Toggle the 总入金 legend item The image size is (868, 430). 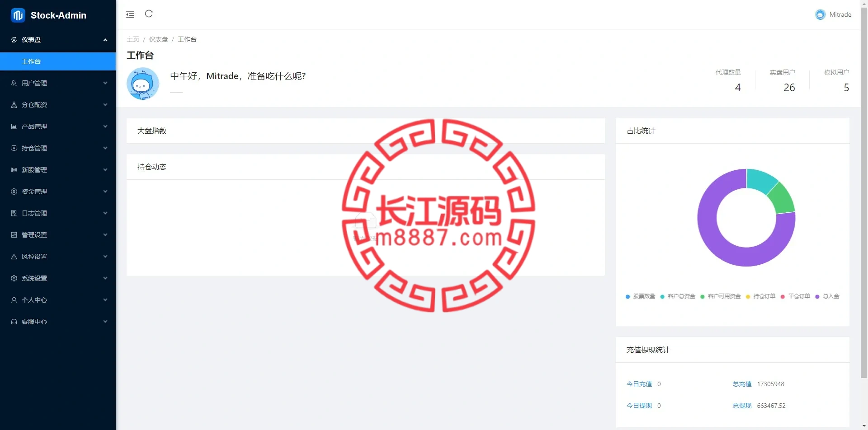pyautogui.click(x=827, y=296)
